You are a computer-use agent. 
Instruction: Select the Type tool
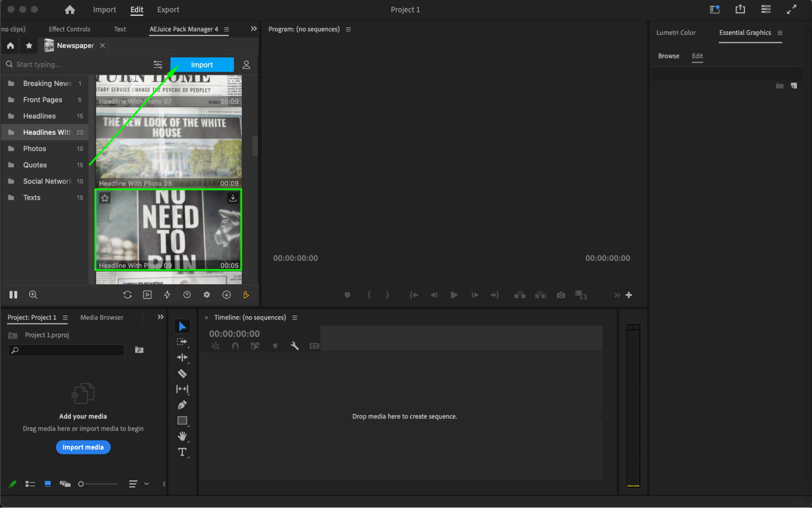tap(182, 452)
